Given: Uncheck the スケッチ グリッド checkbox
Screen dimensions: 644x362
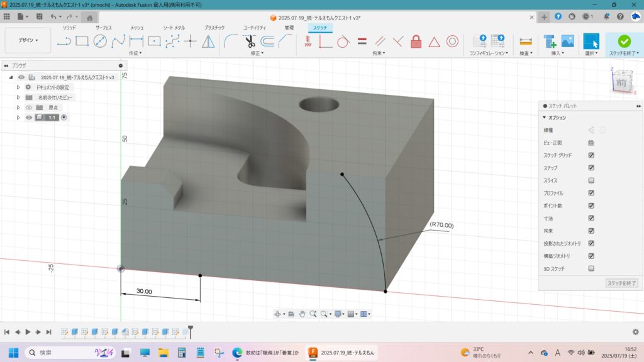Looking at the screenshot, I should [x=591, y=155].
